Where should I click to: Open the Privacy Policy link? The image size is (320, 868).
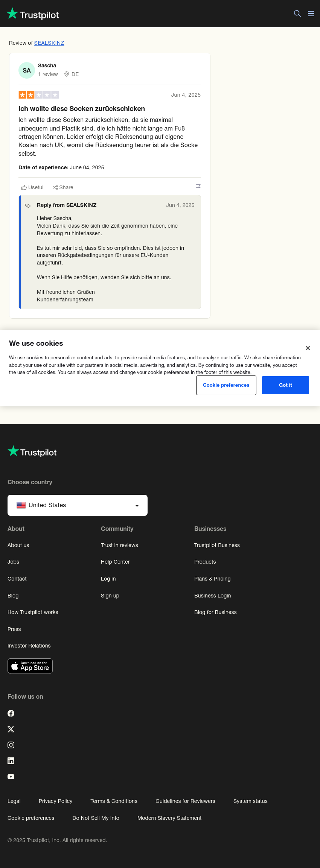55,801
